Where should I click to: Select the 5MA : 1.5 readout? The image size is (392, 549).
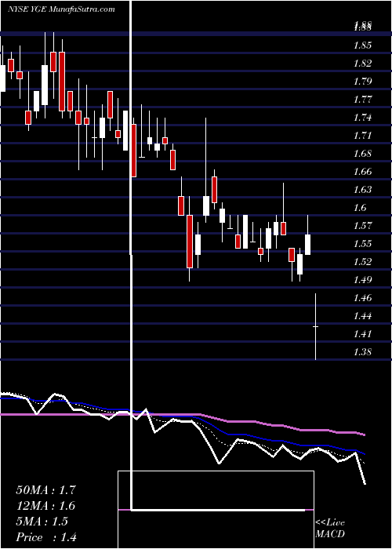coord(42,522)
